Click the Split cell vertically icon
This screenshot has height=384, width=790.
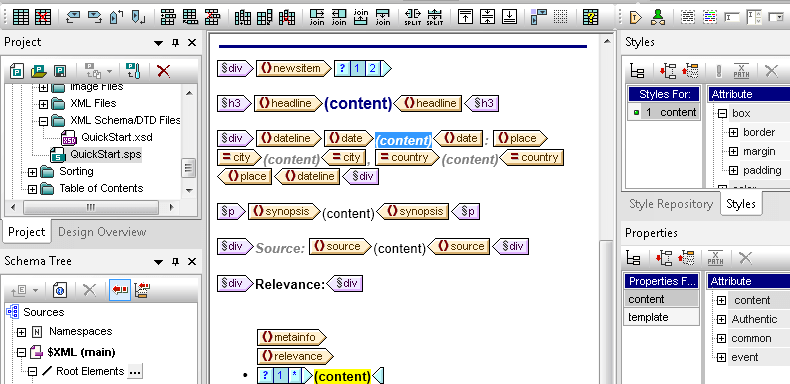(x=434, y=17)
